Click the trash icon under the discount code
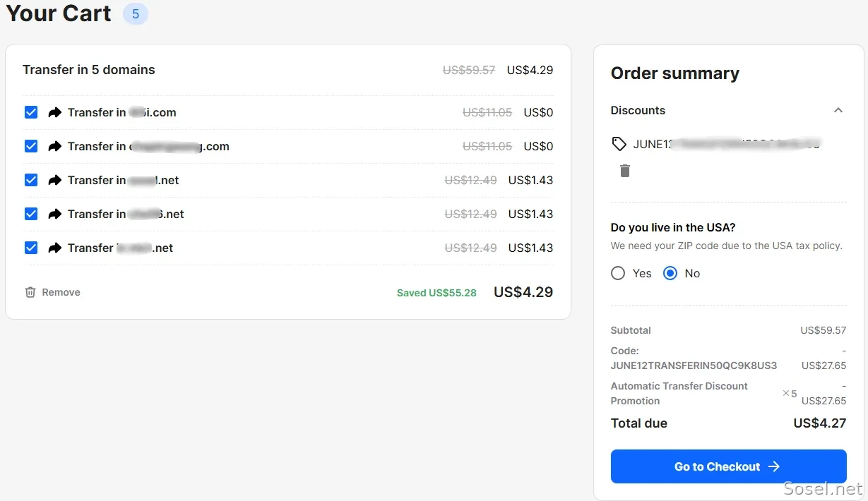Image resolution: width=868 pixels, height=501 pixels. point(625,171)
